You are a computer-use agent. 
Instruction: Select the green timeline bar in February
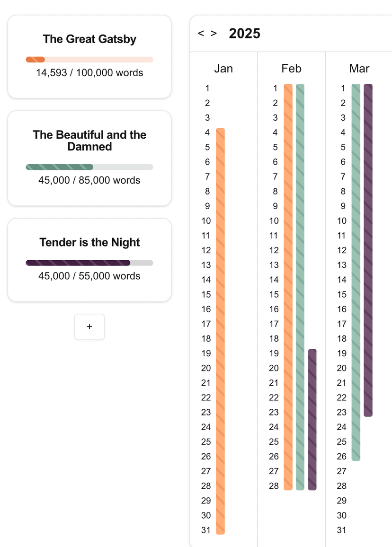tap(300, 287)
